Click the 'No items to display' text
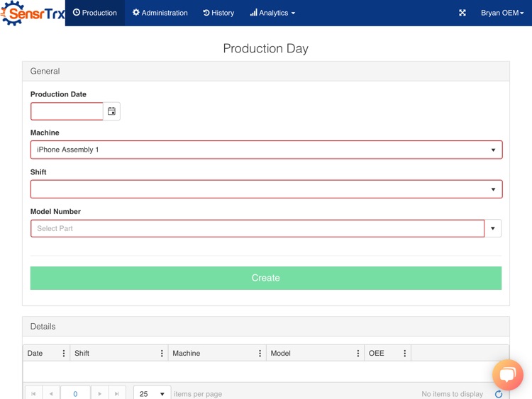Image resolution: width=532 pixels, height=399 pixels. [x=453, y=394]
